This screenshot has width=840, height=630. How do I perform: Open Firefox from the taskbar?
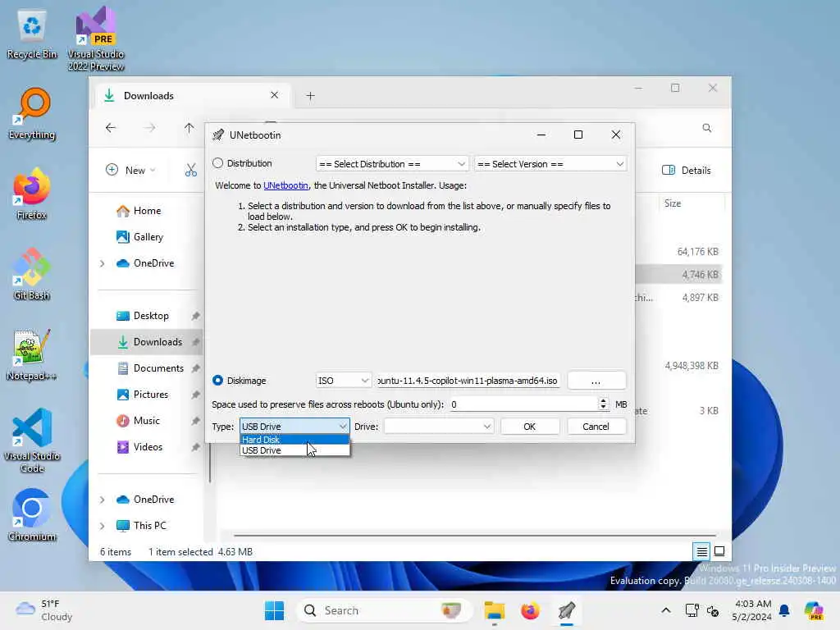pyautogui.click(x=530, y=610)
